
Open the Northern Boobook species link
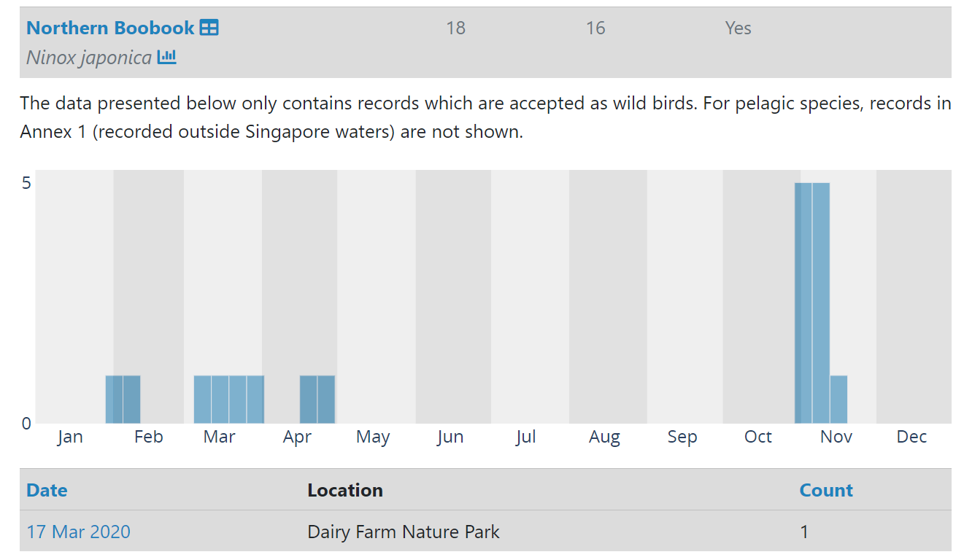(x=110, y=28)
